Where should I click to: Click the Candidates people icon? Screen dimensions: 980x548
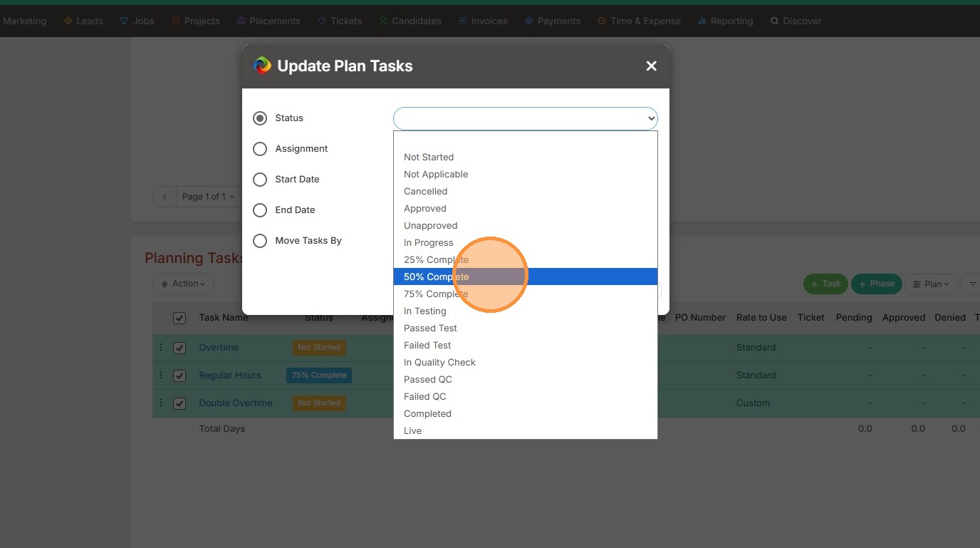point(384,21)
